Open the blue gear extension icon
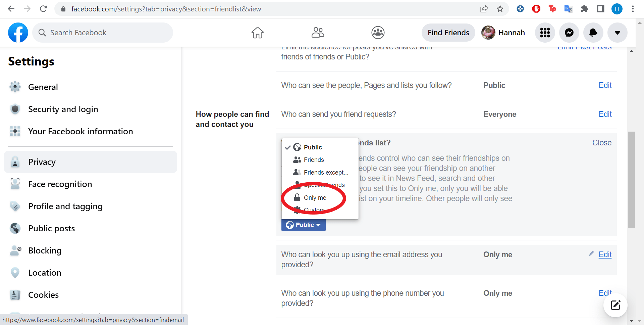Screen dimensions: 644x325 520,9
